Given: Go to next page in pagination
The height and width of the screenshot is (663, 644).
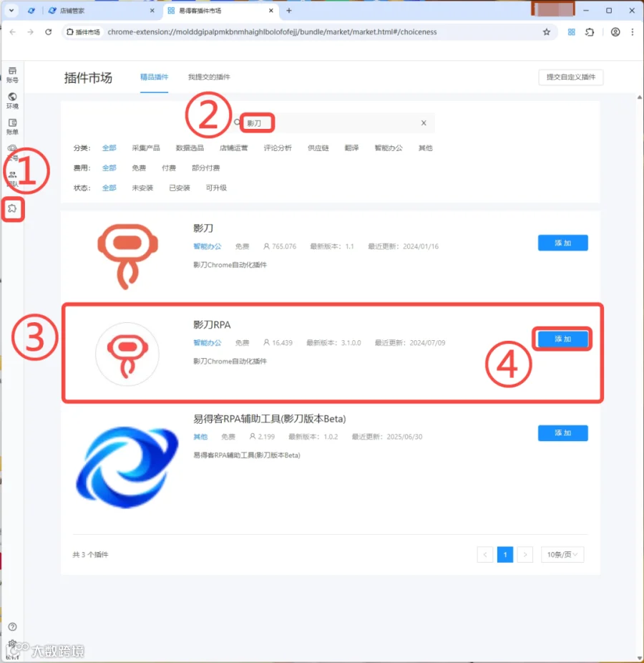Looking at the screenshot, I should click(525, 554).
